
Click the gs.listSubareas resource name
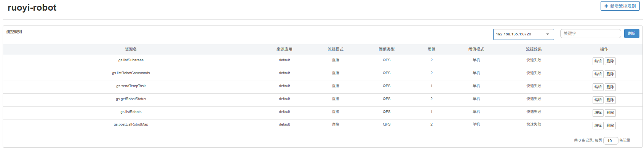(x=131, y=60)
